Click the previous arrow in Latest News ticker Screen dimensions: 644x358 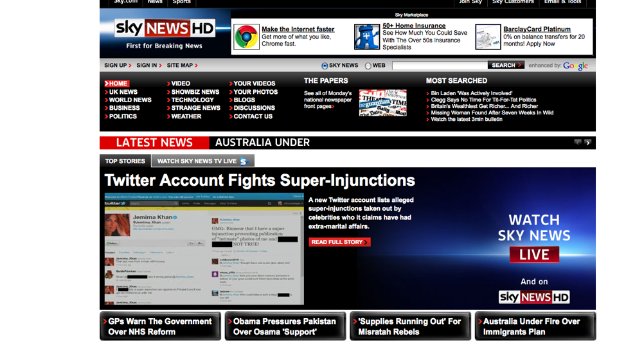pos(578,143)
